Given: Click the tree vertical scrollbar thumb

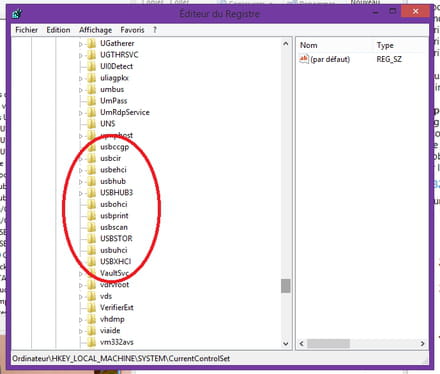Looking at the screenshot, I should [286, 286].
